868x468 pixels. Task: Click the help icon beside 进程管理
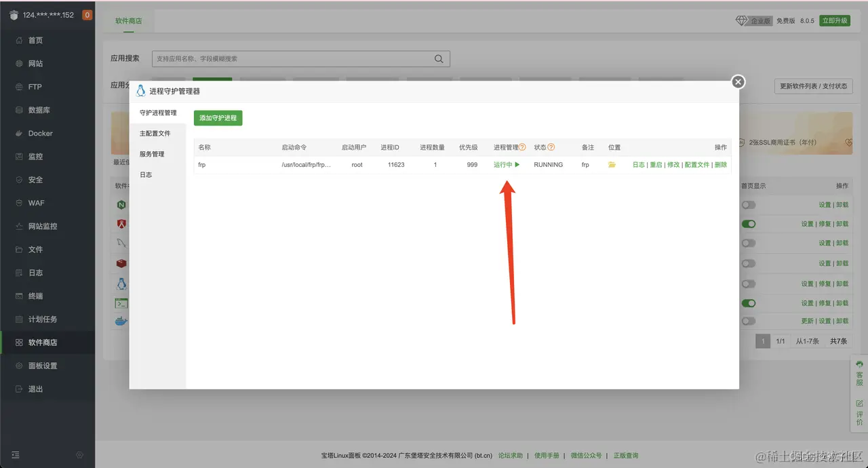click(522, 147)
